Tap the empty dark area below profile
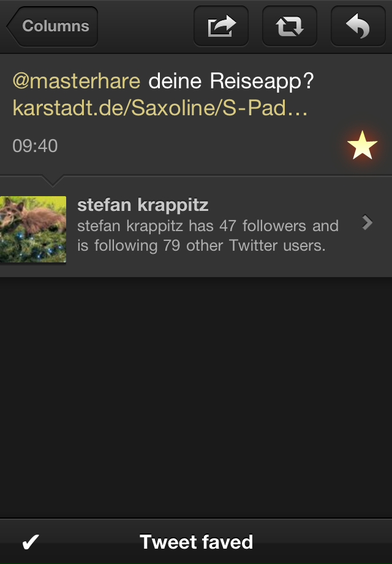The image size is (392, 564). 196,397
